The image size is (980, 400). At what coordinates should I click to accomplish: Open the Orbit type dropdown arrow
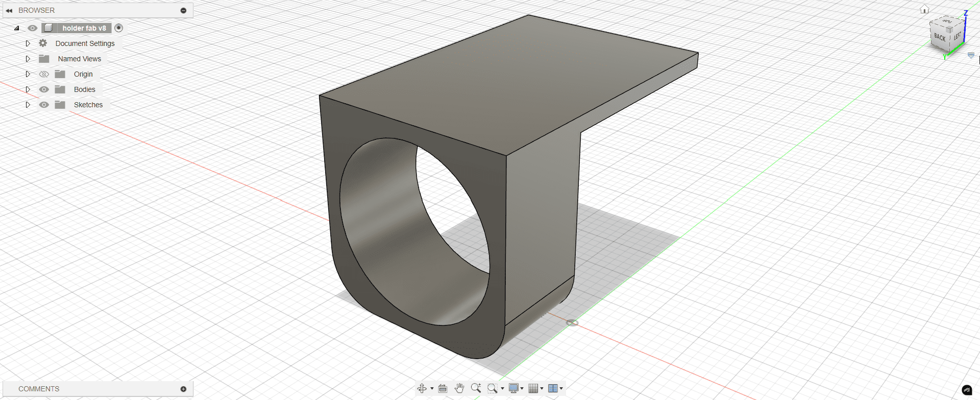(432, 388)
